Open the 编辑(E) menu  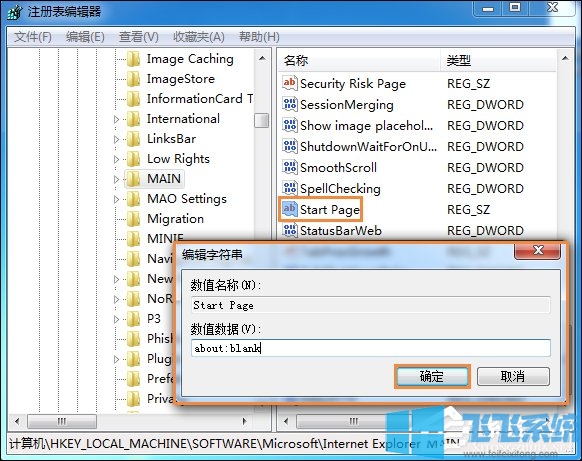[85, 37]
